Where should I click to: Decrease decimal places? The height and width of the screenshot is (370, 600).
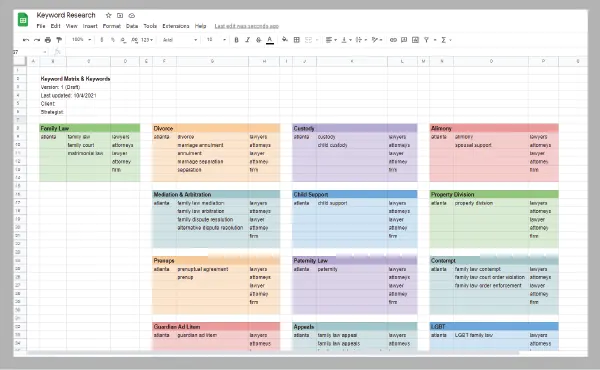coord(123,40)
